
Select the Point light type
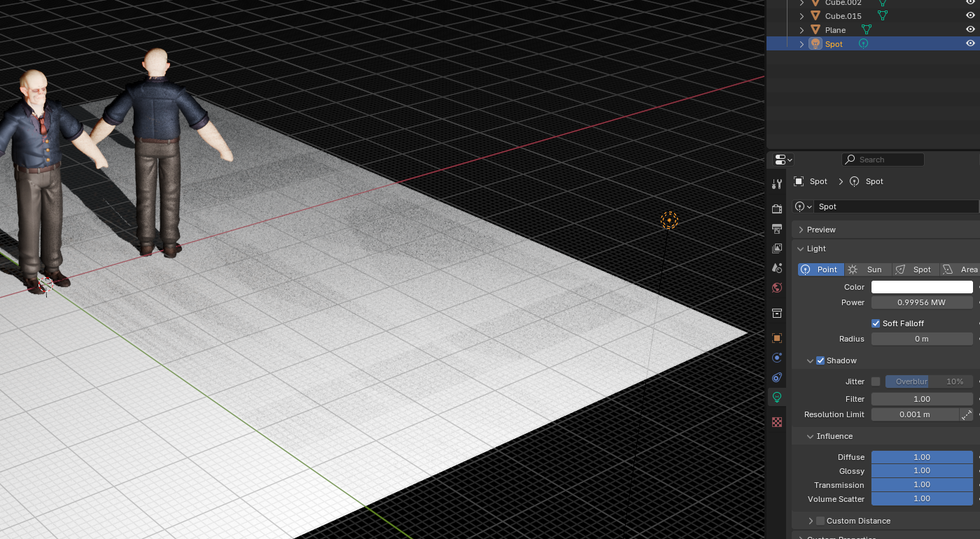coord(820,269)
